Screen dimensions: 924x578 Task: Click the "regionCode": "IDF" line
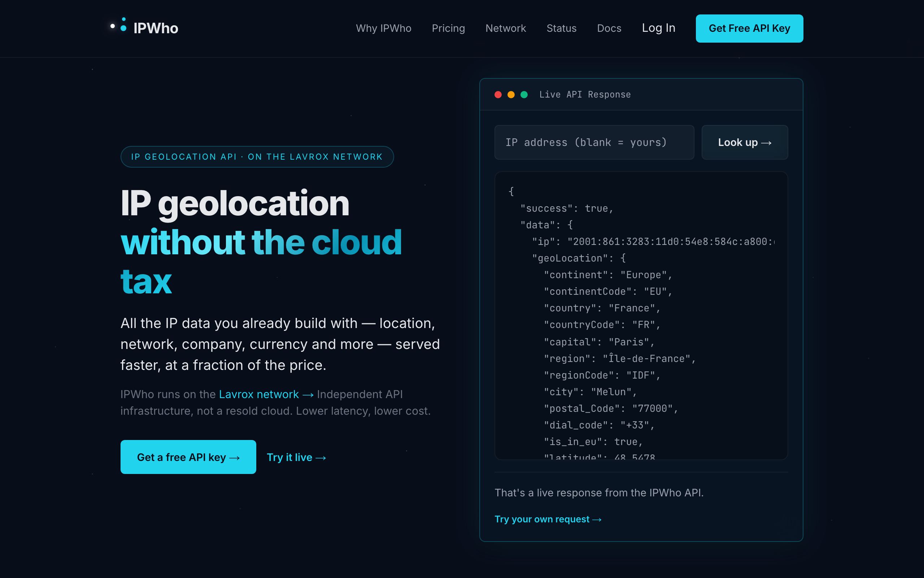(602, 375)
